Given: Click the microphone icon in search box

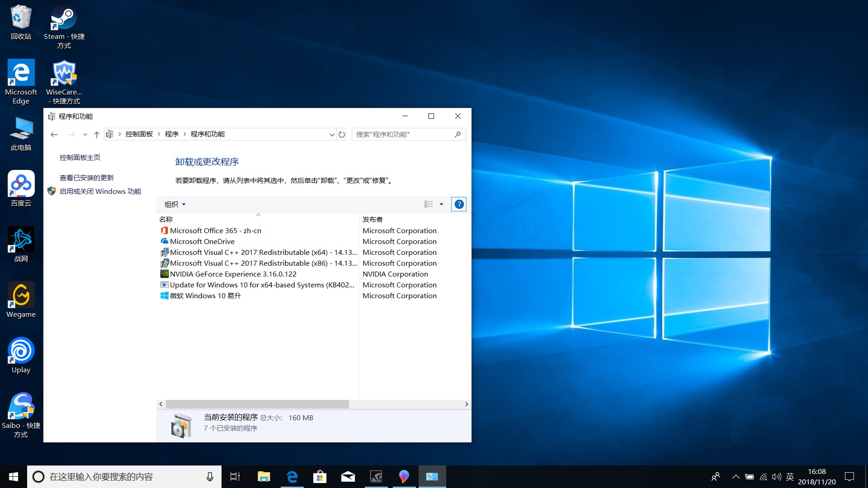Looking at the screenshot, I should [x=210, y=477].
